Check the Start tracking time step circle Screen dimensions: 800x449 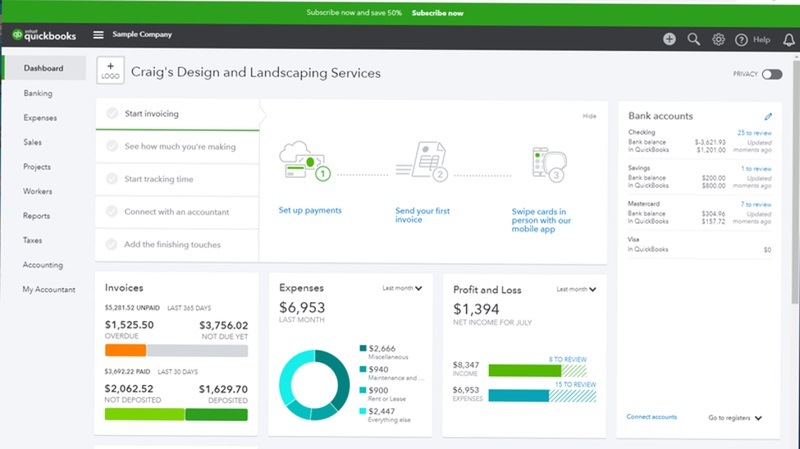point(112,179)
